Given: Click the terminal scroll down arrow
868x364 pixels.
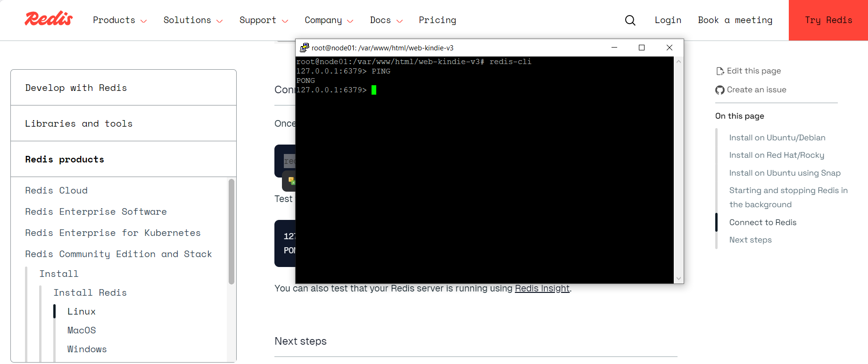Looking at the screenshot, I should pyautogui.click(x=678, y=278).
